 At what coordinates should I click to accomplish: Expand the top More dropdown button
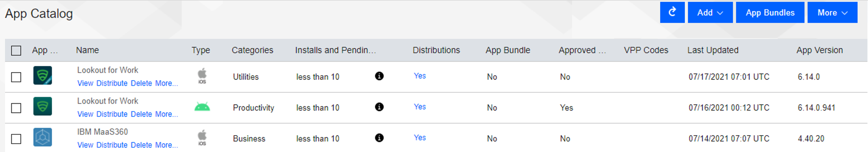(832, 13)
